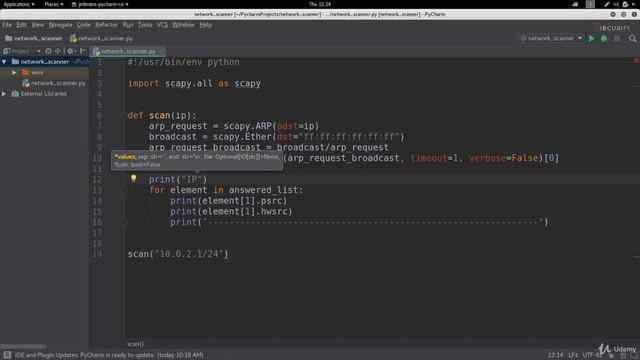The height and width of the screenshot is (360, 640).
Task: Click the red error indicator at top of editor gutter
Action: [636, 60]
